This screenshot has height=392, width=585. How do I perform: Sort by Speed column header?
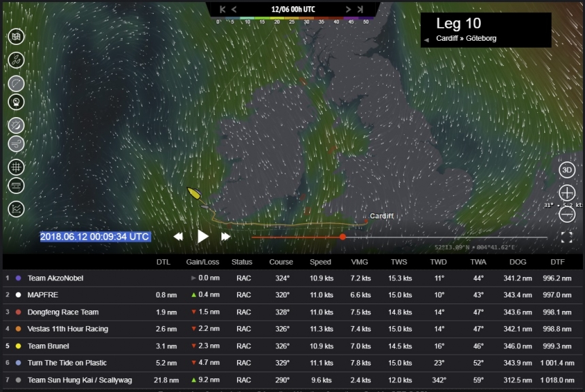tap(320, 262)
